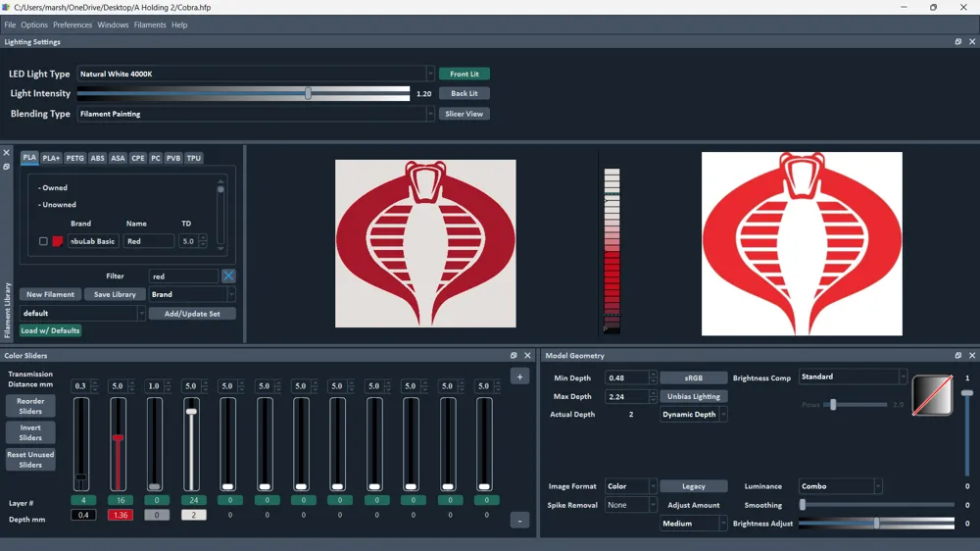Undock the Model Geometry panel
The image size is (980, 551).
(958, 355)
